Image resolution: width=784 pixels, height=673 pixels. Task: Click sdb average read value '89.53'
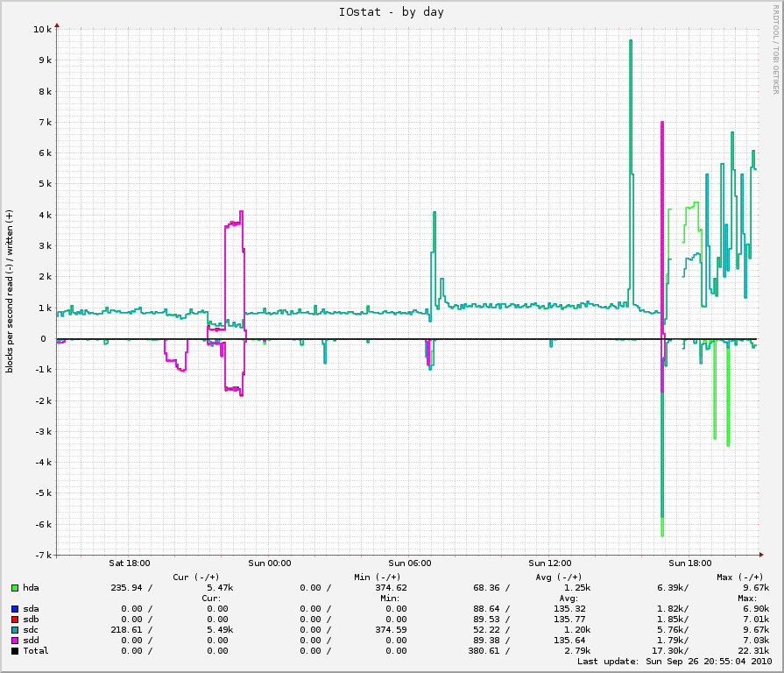[486, 620]
